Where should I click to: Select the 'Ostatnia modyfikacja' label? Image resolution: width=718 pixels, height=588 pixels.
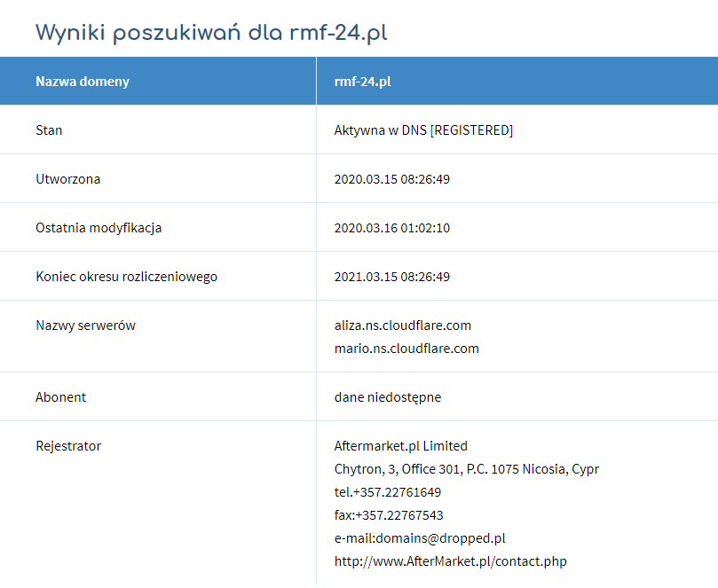coord(99,228)
